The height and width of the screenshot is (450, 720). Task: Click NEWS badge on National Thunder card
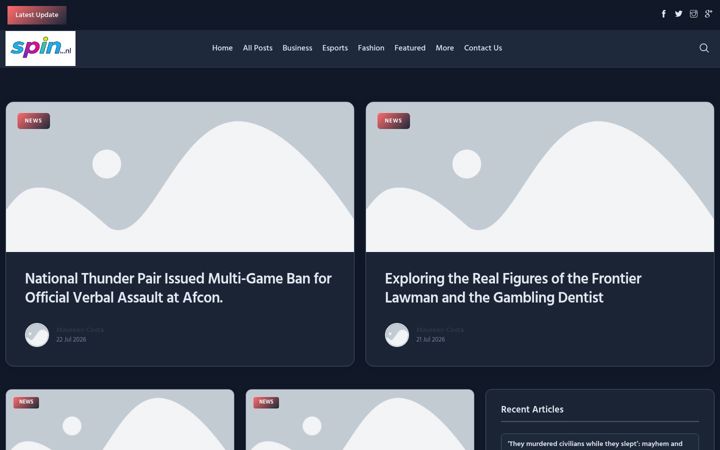coord(34,121)
